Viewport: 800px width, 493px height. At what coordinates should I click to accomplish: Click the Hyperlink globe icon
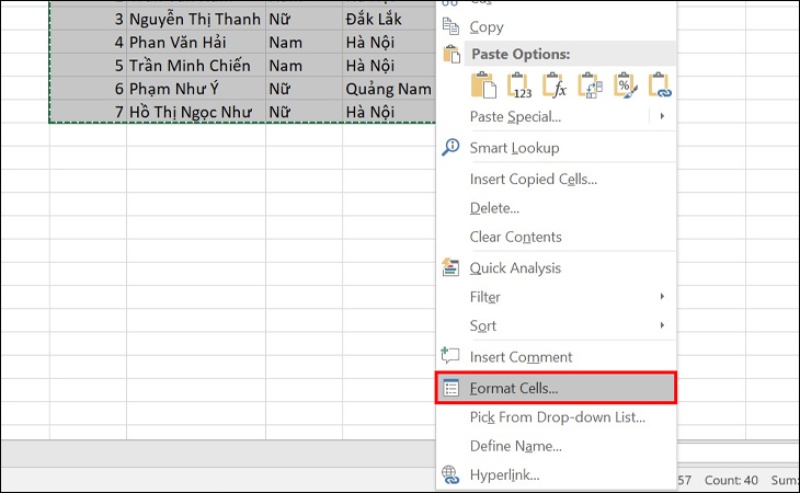click(451, 475)
